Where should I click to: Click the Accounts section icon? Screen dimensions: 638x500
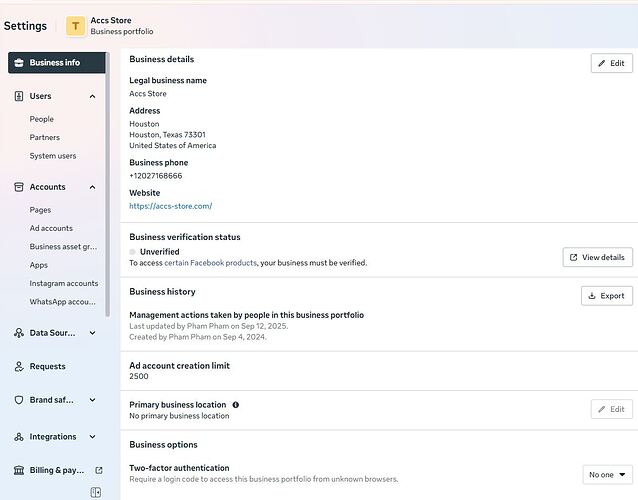click(x=19, y=187)
